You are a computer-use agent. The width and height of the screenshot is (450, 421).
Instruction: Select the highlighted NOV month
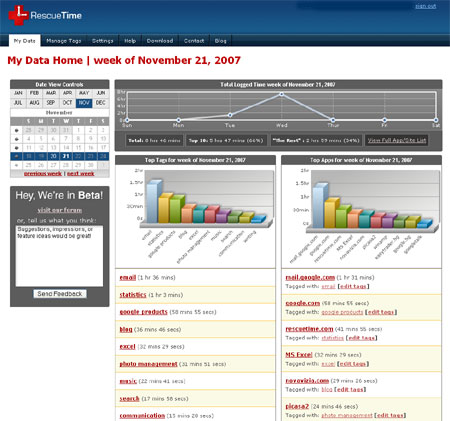pyautogui.click(x=84, y=103)
